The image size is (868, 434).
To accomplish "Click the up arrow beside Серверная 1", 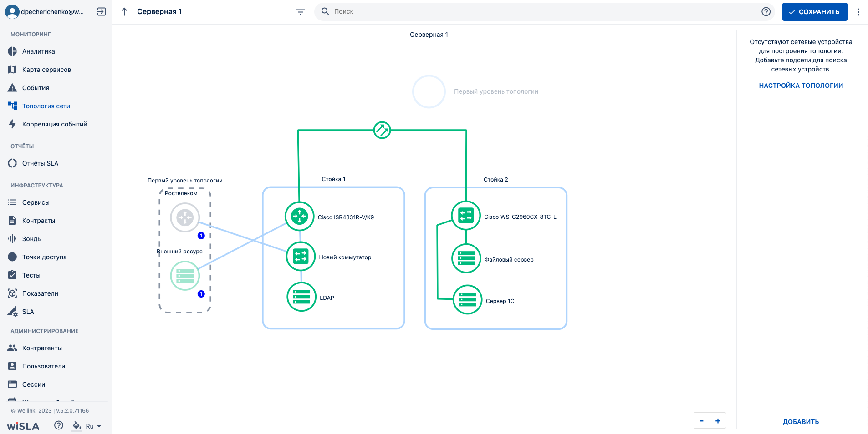I will click(x=124, y=12).
